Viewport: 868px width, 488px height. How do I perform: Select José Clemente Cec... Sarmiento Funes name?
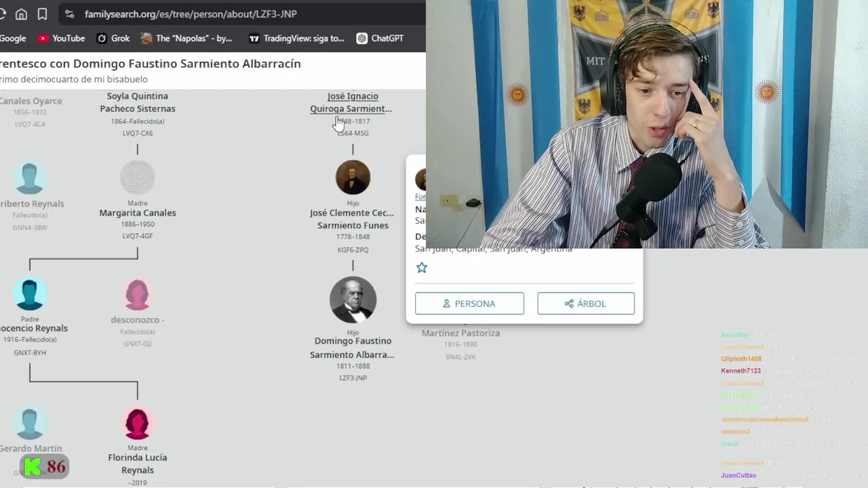pyautogui.click(x=353, y=219)
